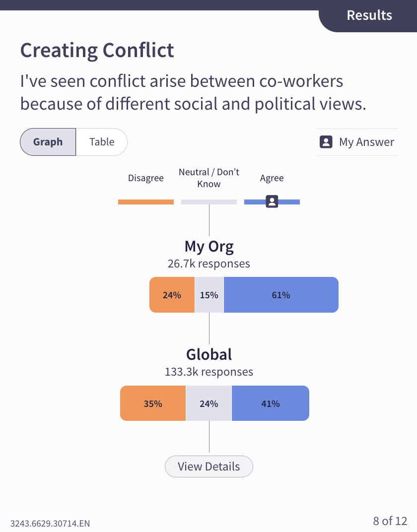
Task: Click My Org 15% Neutral bar segment
Action: tap(209, 295)
